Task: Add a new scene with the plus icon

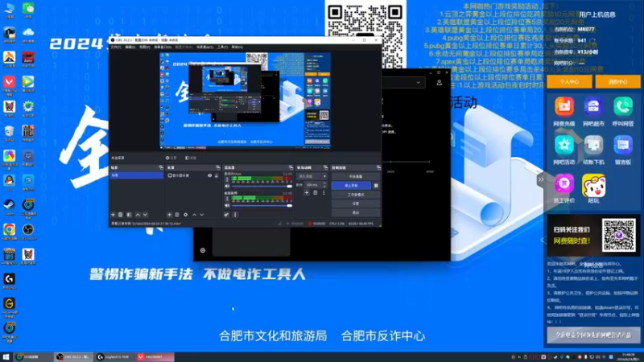Action: [113, 215]
